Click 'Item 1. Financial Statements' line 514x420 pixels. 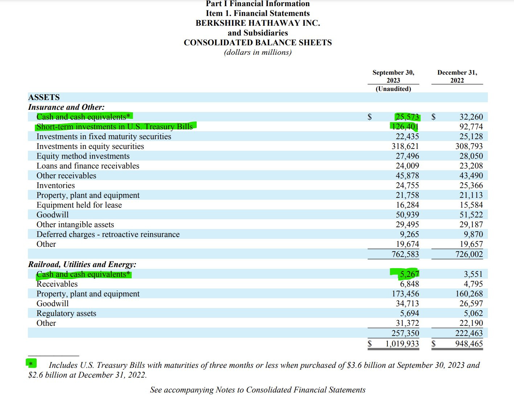click(x=258, y=13)
